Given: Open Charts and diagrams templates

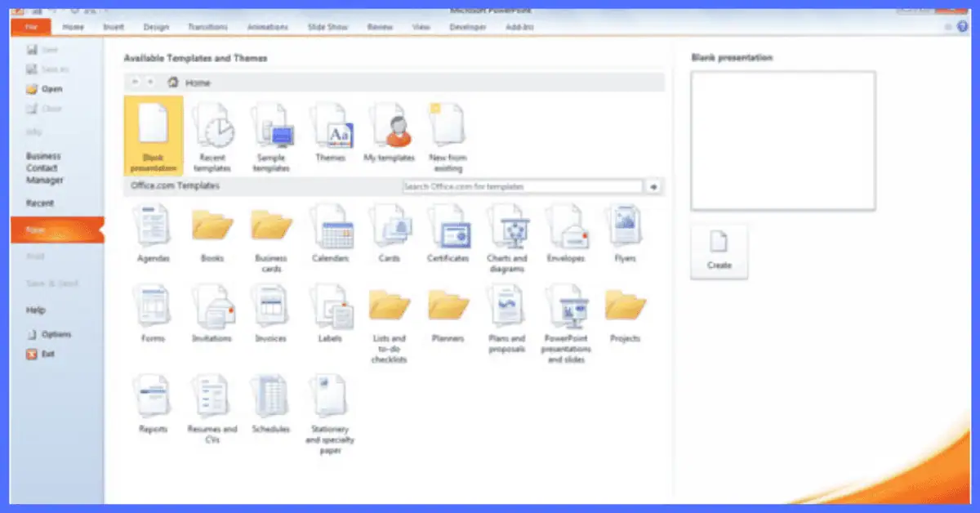Looking at the screenshot, I should point(507,239).
